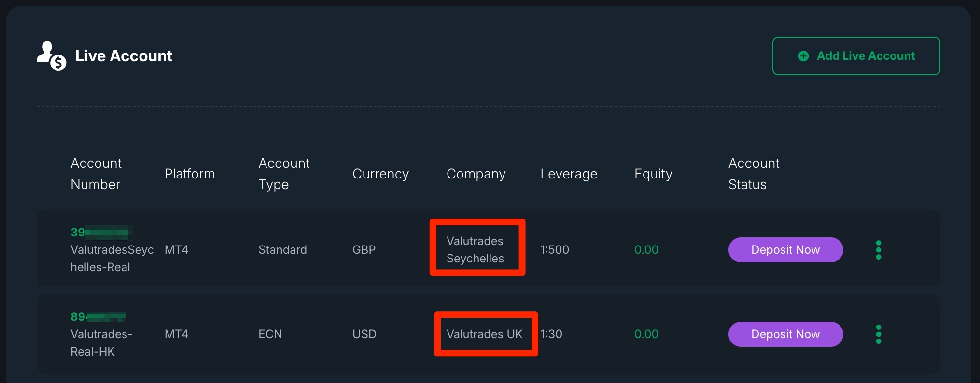
Task: Open three-dot menu for Seychelles account
Action: (x=879, y=250)
